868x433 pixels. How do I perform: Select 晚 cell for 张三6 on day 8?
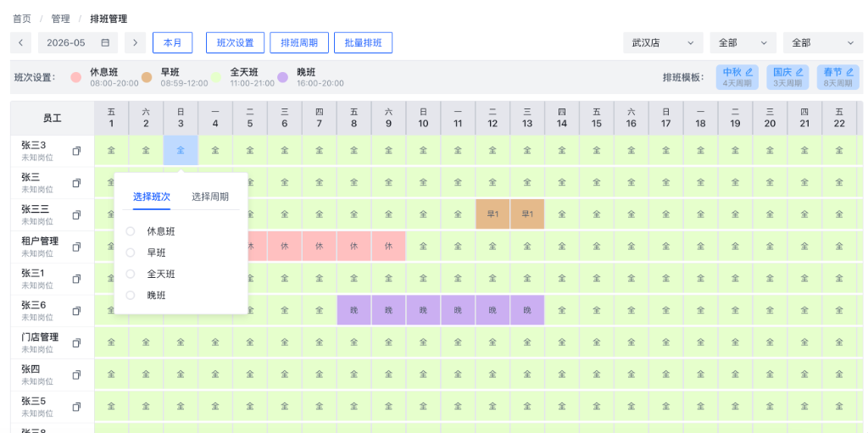[354, 311]
